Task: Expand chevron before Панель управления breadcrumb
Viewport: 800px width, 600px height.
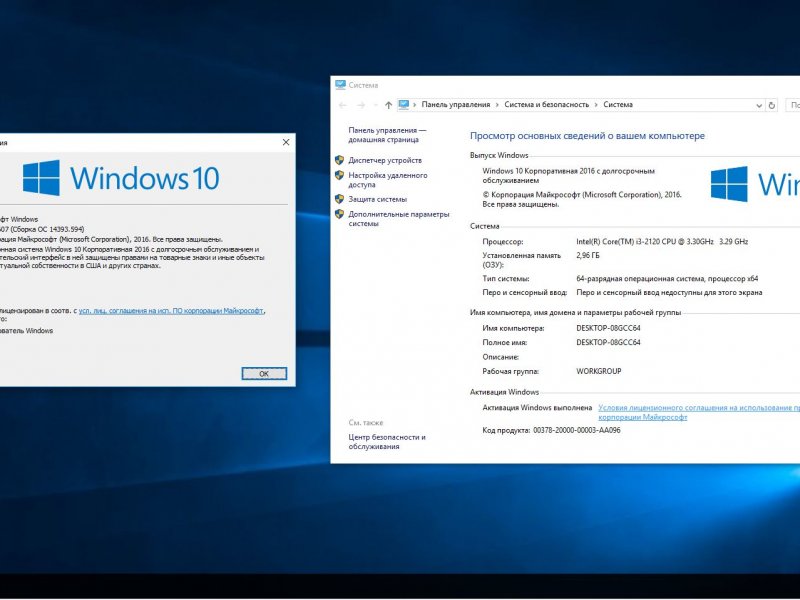Action: pyautogui.click(x=415, y=105)
